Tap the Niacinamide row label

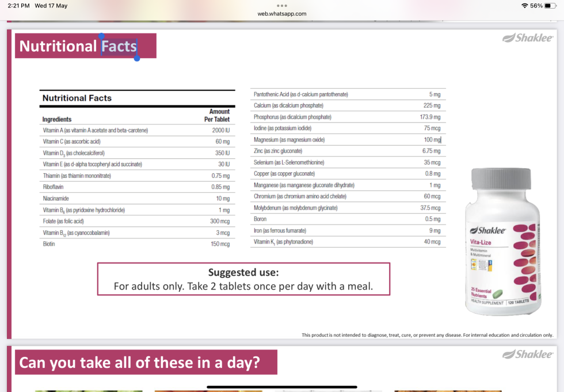[56, 199]
